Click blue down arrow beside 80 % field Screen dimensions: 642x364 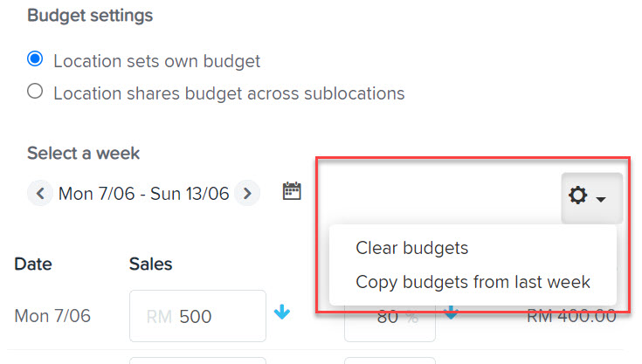coord(451,312)
